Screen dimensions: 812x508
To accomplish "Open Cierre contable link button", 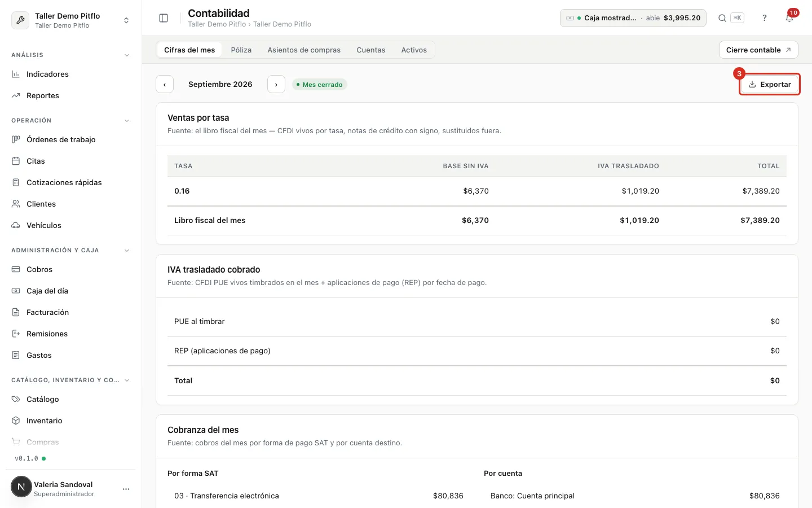I will tap(758, 50).
